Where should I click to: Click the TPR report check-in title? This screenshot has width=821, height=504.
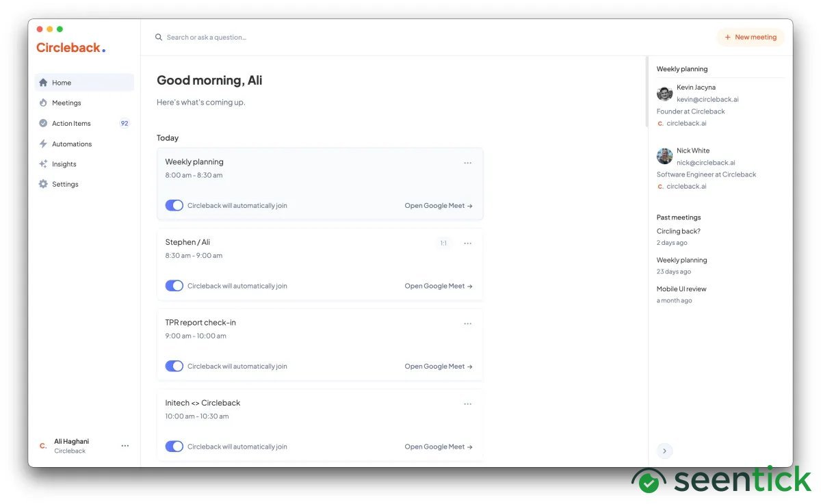(200, 323)
